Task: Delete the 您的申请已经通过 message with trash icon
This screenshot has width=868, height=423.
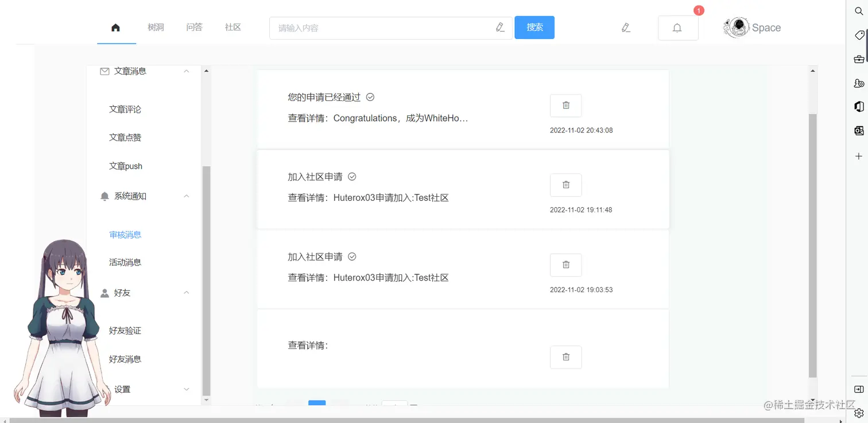Action: point(565,105)
